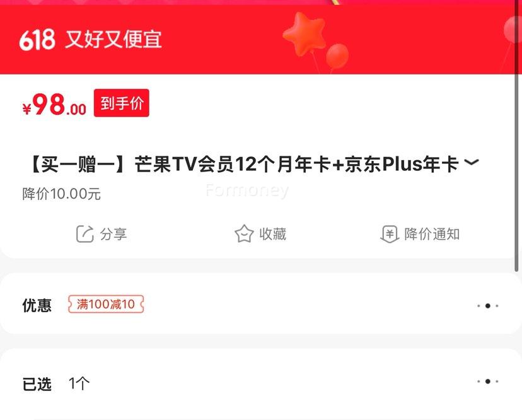Image resolution: width=522 pixels, height=420 pixels.
Task: Open more options in 优惠 row
Action: click(x=487, y=305)
